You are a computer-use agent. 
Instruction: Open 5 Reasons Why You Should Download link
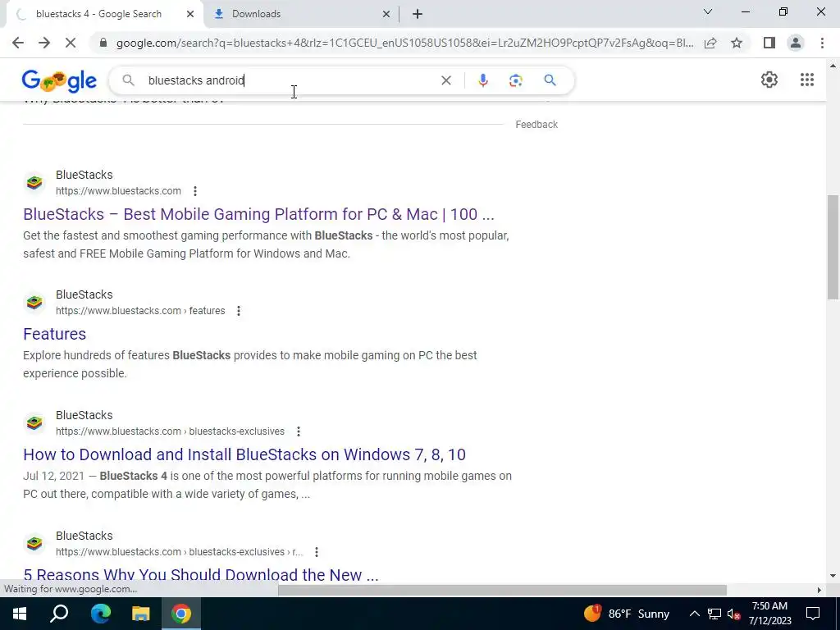tap(201, 575)
